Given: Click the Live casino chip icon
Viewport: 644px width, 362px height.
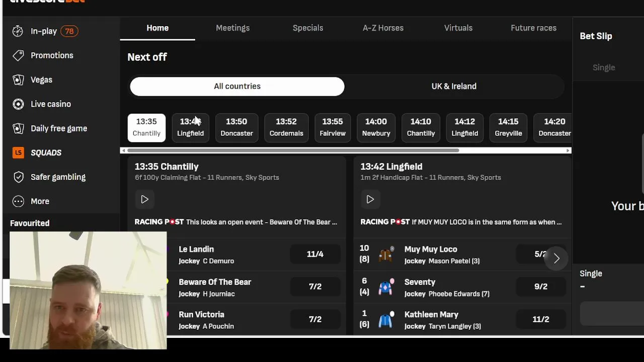Looking at the screenshot, I should (18, 104).
